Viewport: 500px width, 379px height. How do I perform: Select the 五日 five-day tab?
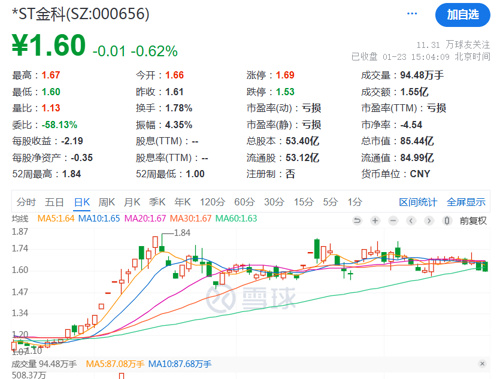(x=54, y=202)
